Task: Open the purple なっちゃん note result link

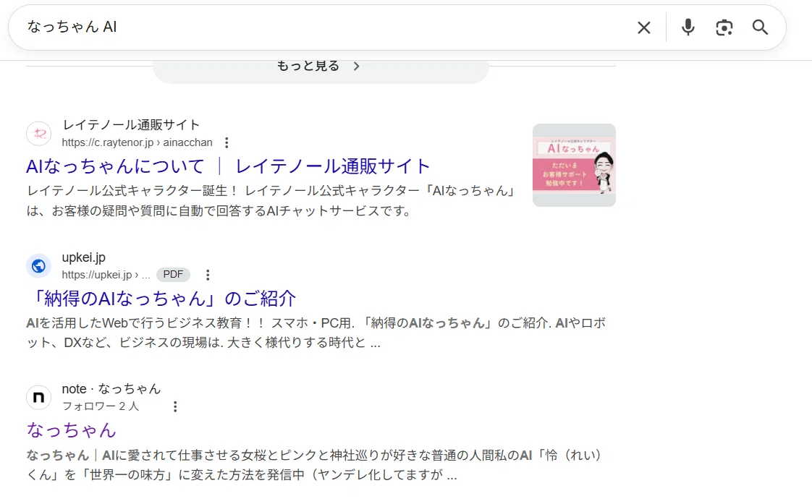Action: [72, 430]
